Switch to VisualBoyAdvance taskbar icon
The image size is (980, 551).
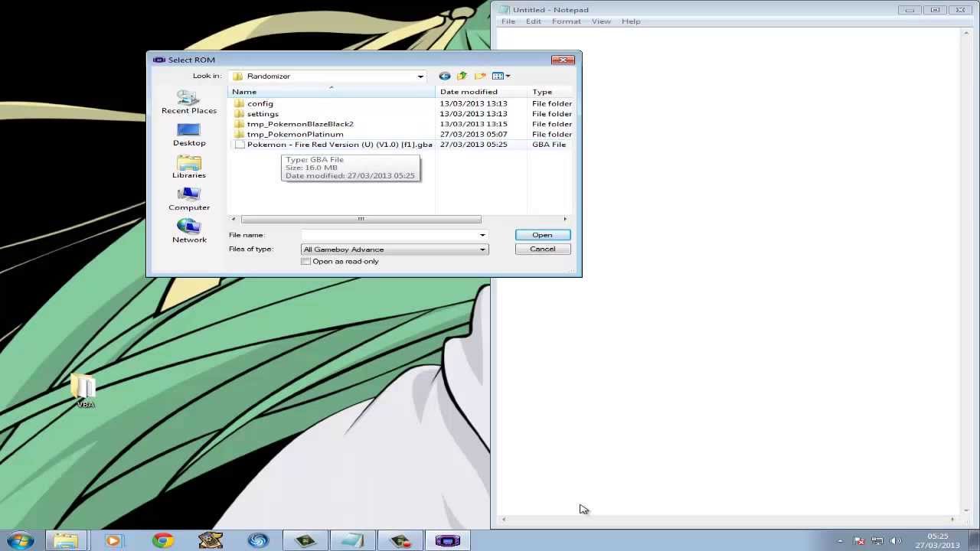(x=448, y=541)
